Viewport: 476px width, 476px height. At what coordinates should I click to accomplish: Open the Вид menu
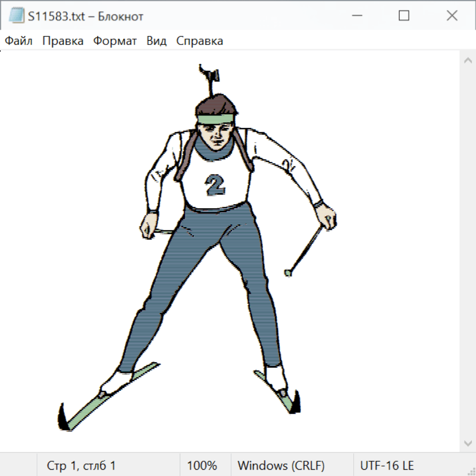point(156,41)
